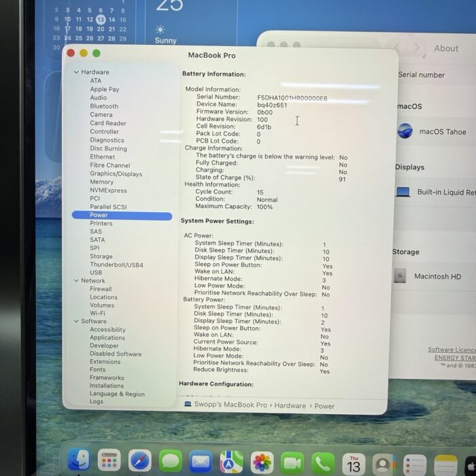
Task: Click the Maximum Capacity 100% value
Action: click(265, 207)
